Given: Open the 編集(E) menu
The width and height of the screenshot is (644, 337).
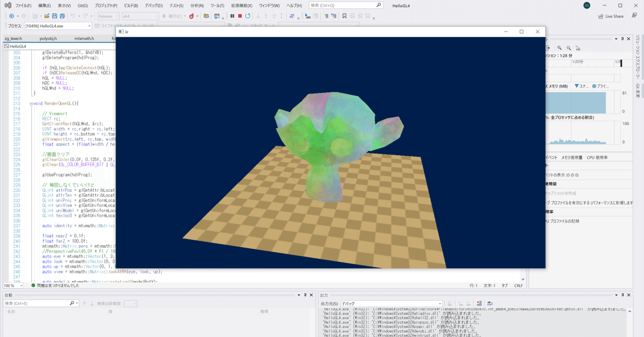Looking at the screenshot, I should [x=45, y=6].
